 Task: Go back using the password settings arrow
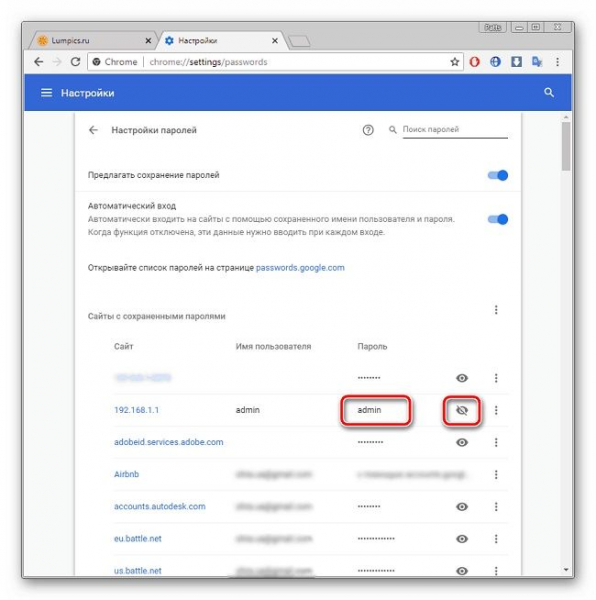pyautogui.click(x=93, y=130)
